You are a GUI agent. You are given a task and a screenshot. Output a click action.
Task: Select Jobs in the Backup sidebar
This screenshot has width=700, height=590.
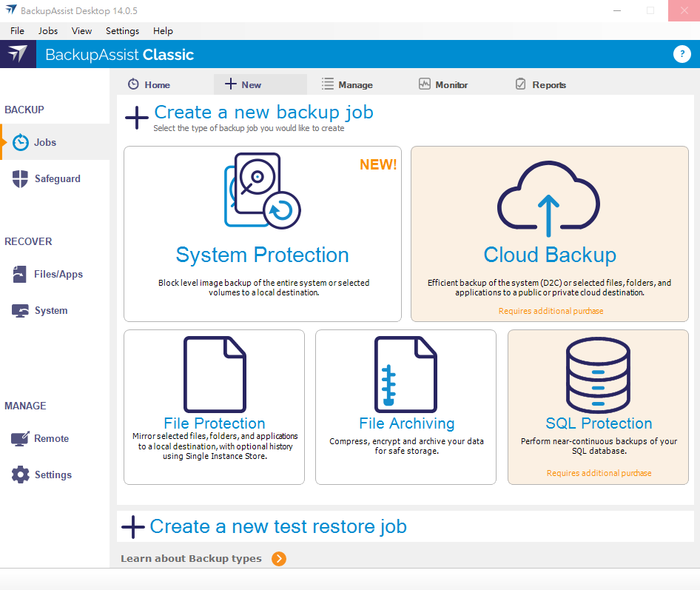pyautogui.click(x=55, y=142)
